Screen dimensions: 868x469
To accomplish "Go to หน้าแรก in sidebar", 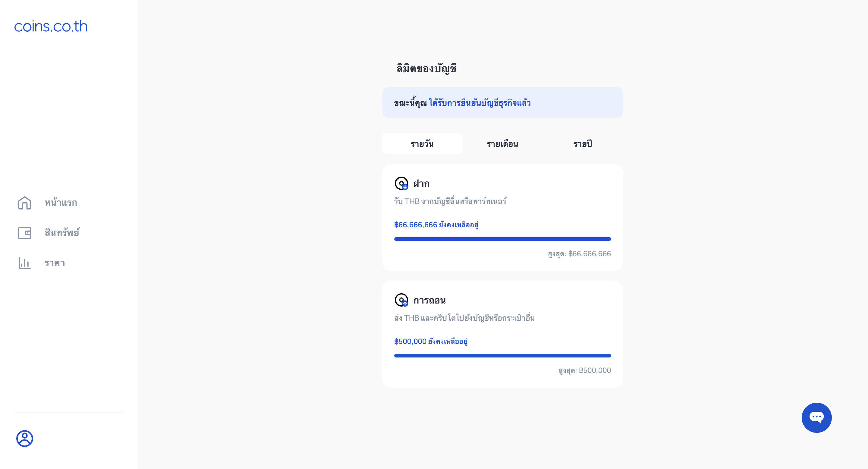I will (61, 203).
